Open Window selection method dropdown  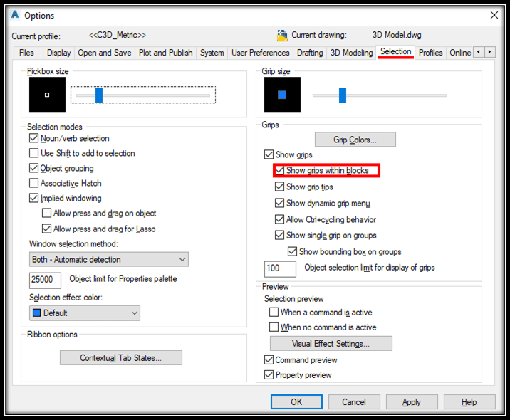[x=109, y=259]
